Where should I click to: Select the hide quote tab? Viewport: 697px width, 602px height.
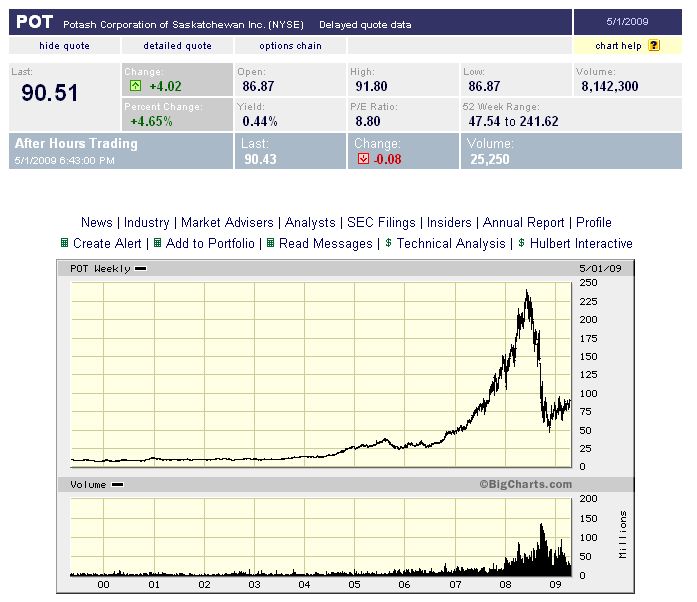(64, 45)
